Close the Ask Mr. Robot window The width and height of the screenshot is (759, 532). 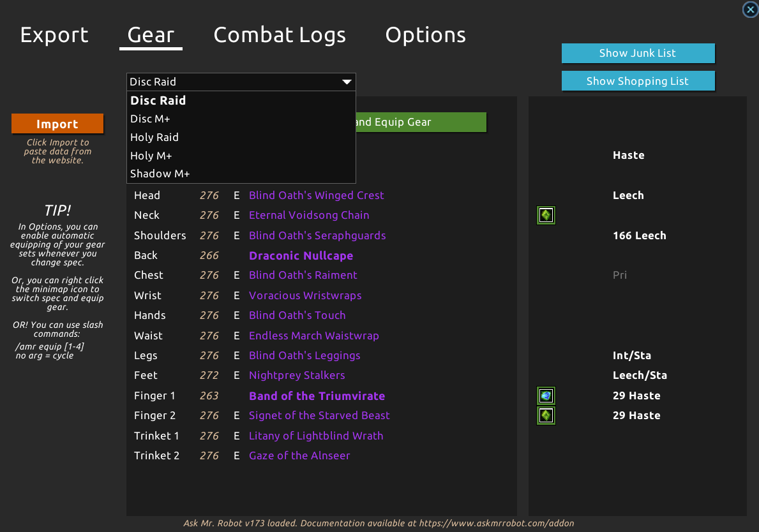click(750, 9)
